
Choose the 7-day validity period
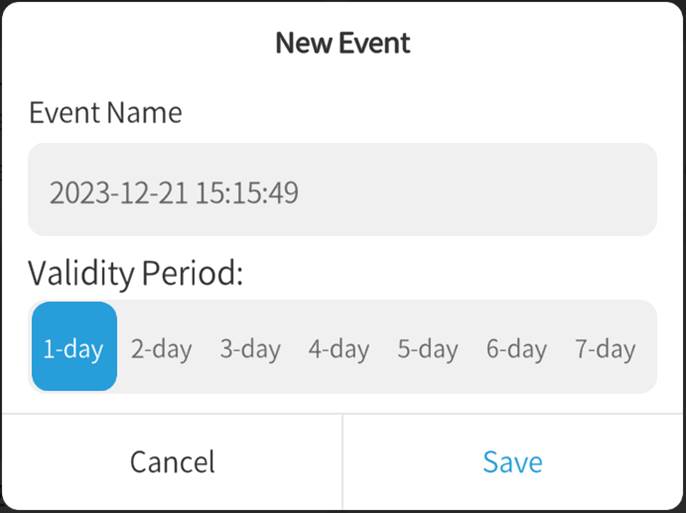(x=605, y=348)
